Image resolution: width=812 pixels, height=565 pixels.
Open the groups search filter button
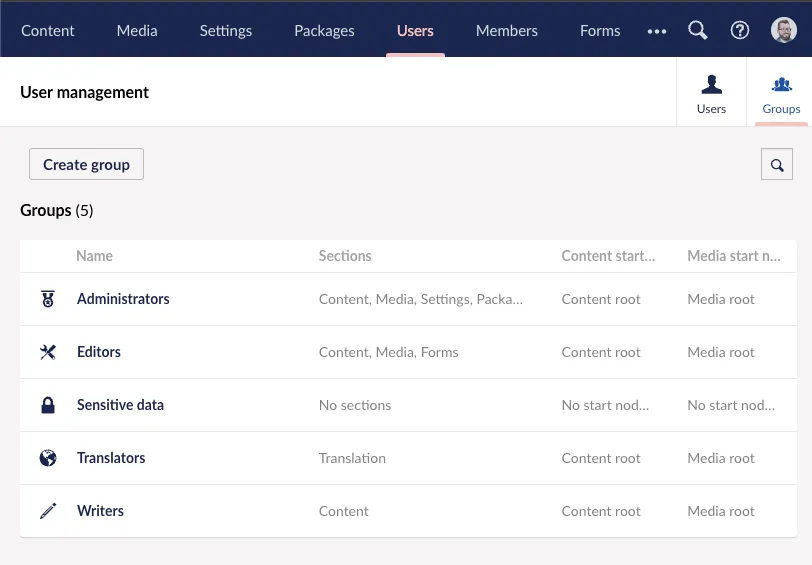[776, 164]
